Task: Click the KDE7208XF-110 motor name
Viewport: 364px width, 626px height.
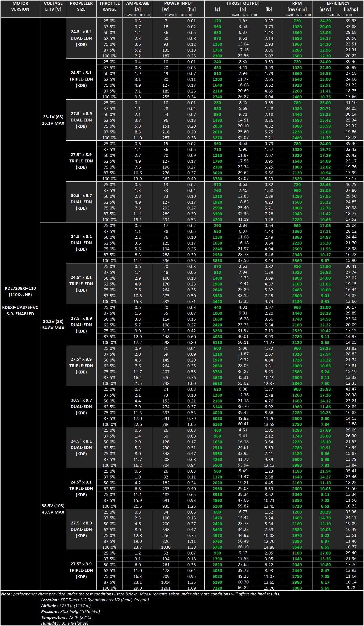Action: (20, 288)
